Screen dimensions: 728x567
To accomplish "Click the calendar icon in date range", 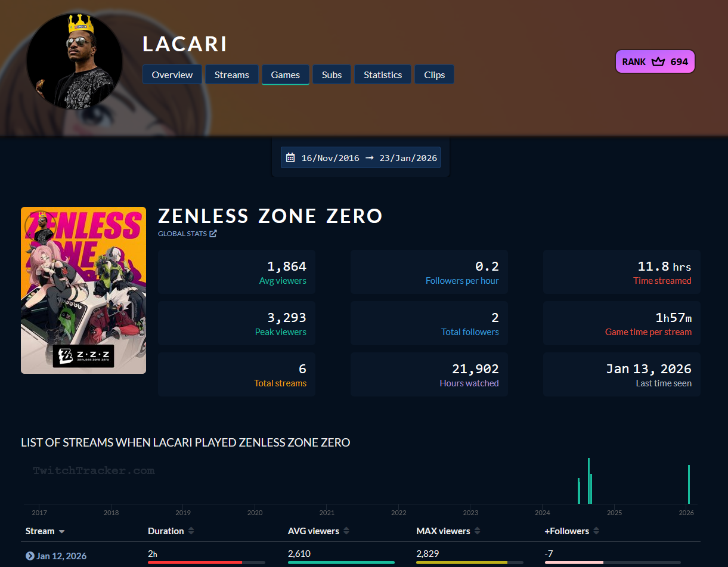I will coord(290,157).
